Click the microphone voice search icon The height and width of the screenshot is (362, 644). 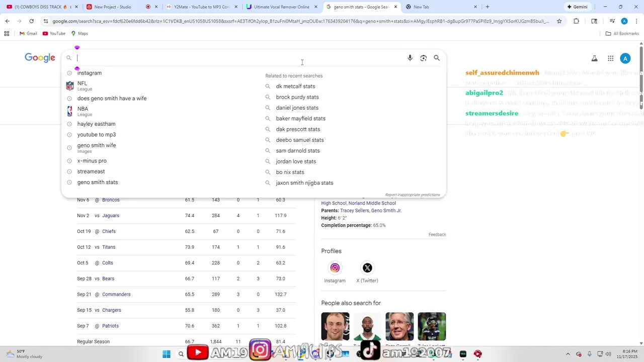410,58
